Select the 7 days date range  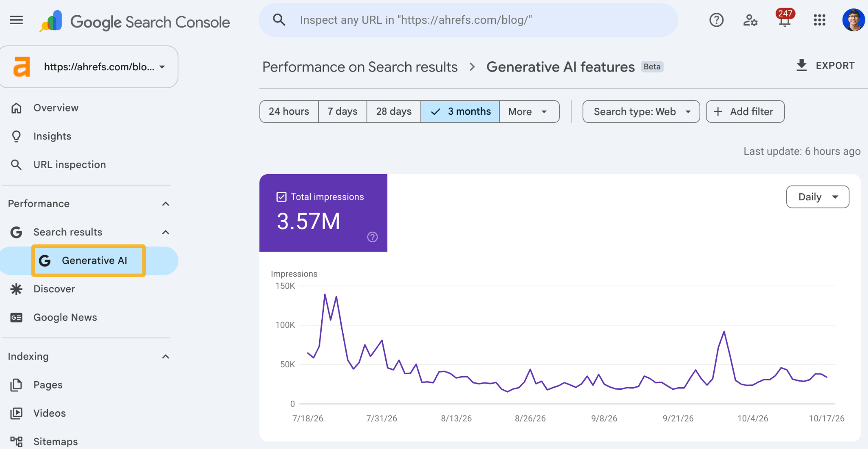pos(342,111)
